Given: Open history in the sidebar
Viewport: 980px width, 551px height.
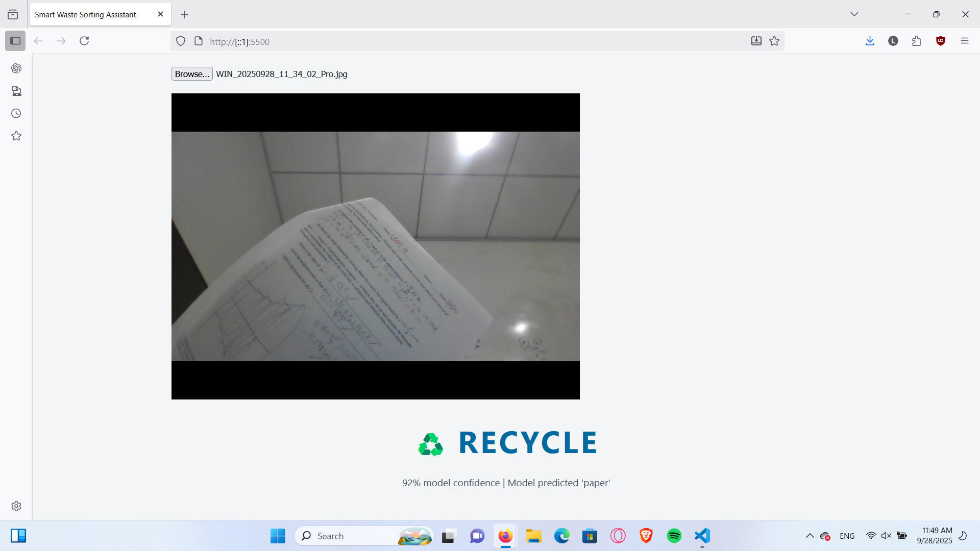Looking at the screenshot, I should 16,113.
